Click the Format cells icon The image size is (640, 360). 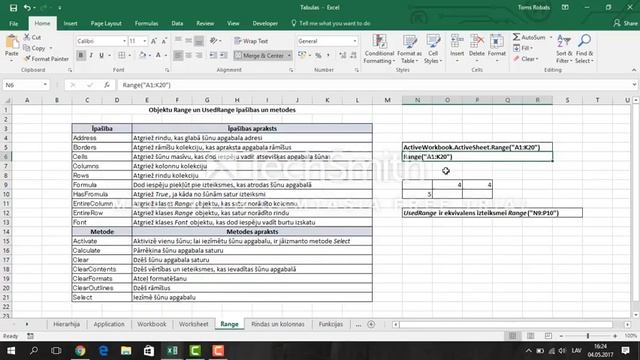tap(497, 42)
